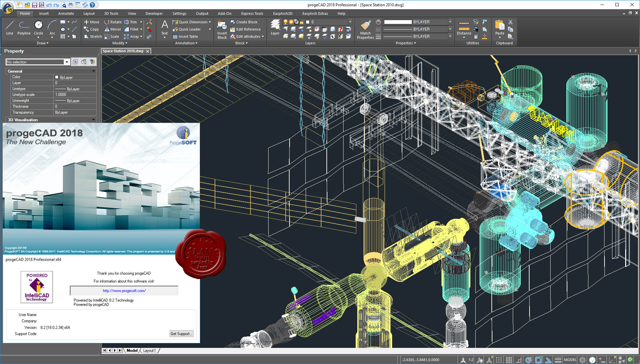Click the Cut scissors icon
This screenshot has height=364, width=640.
[x=510, y=22]
